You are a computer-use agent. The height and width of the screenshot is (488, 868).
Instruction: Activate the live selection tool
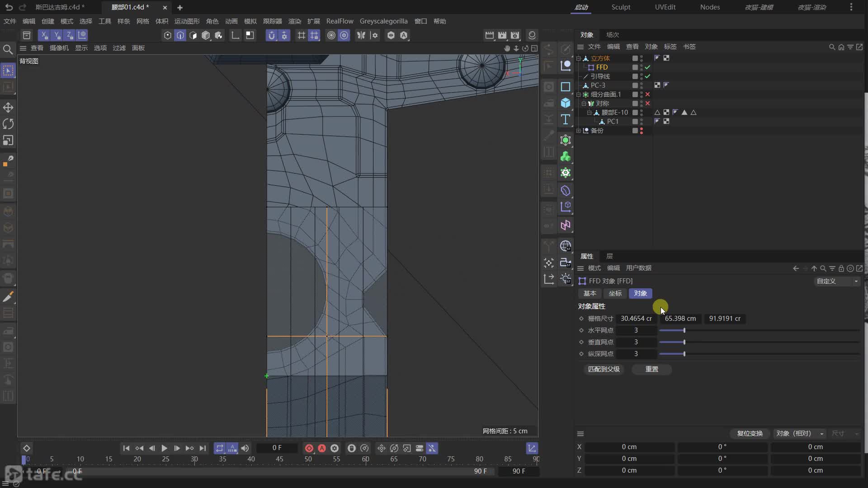coord(8,71)
